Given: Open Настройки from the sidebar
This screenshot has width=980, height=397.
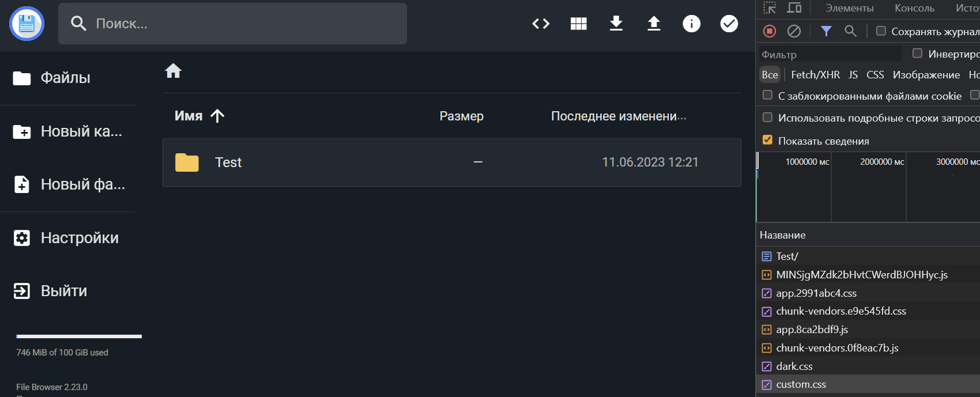Looking at the screenshot, I should 80,237.
